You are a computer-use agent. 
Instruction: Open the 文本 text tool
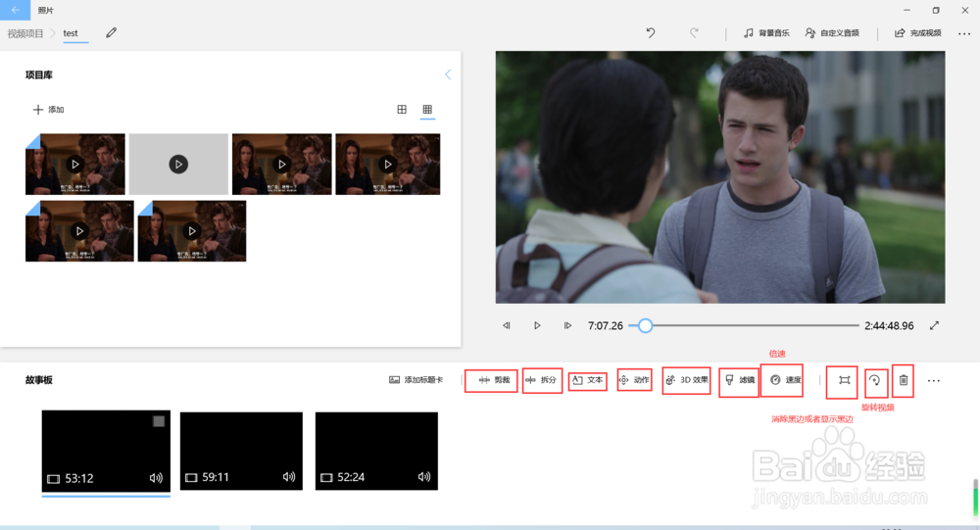click(588, 380)
